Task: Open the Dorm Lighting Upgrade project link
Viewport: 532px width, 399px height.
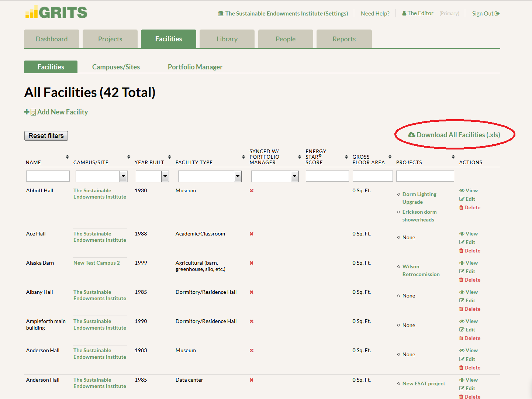Action: 419,198
